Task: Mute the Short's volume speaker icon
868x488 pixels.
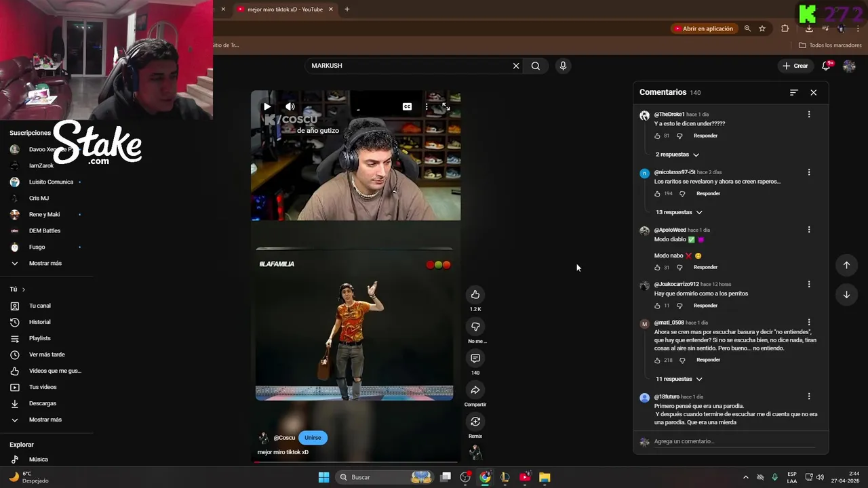Action: click(290, 106)
